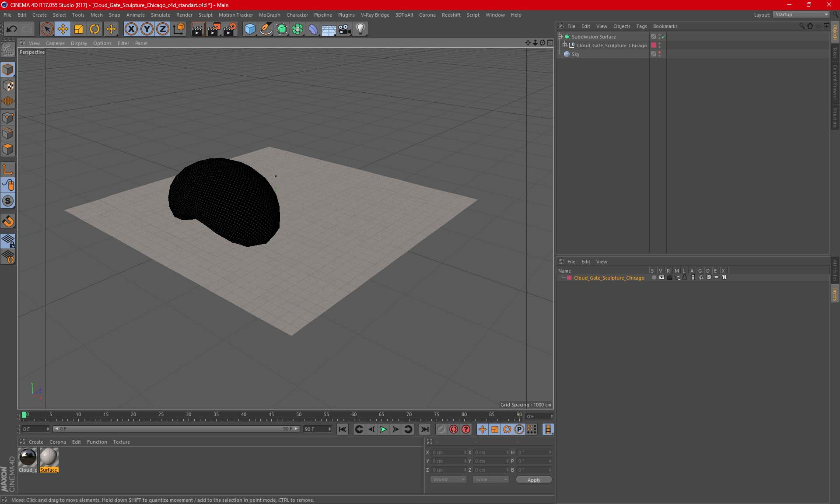The width and height of the screenshot is (840, 504).
Task: Click layer color swatch in Layers panel
Action: tap(569, 278)
